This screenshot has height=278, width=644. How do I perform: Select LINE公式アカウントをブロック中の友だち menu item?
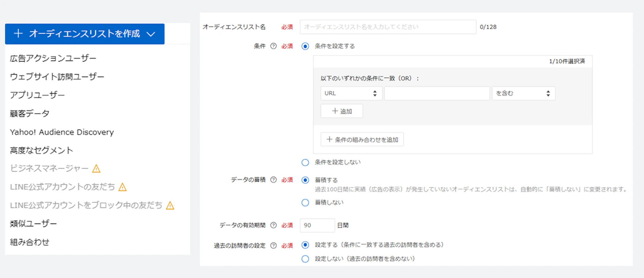86,205
